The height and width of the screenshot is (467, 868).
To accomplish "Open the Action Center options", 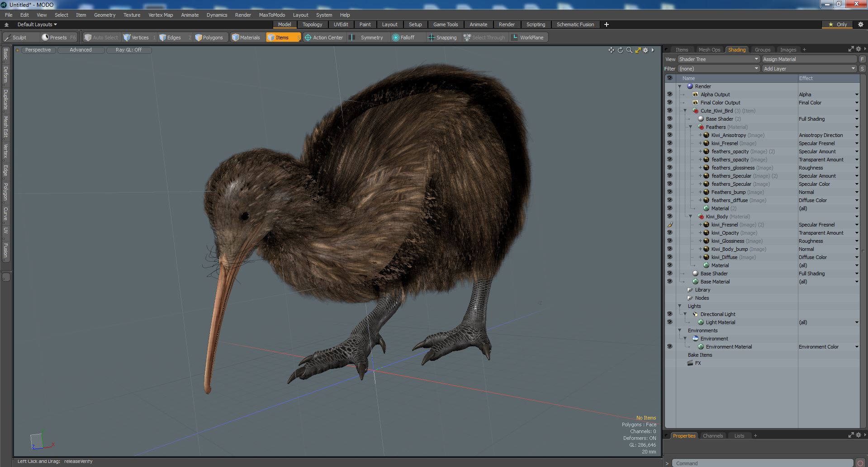I will coord(324,38).
